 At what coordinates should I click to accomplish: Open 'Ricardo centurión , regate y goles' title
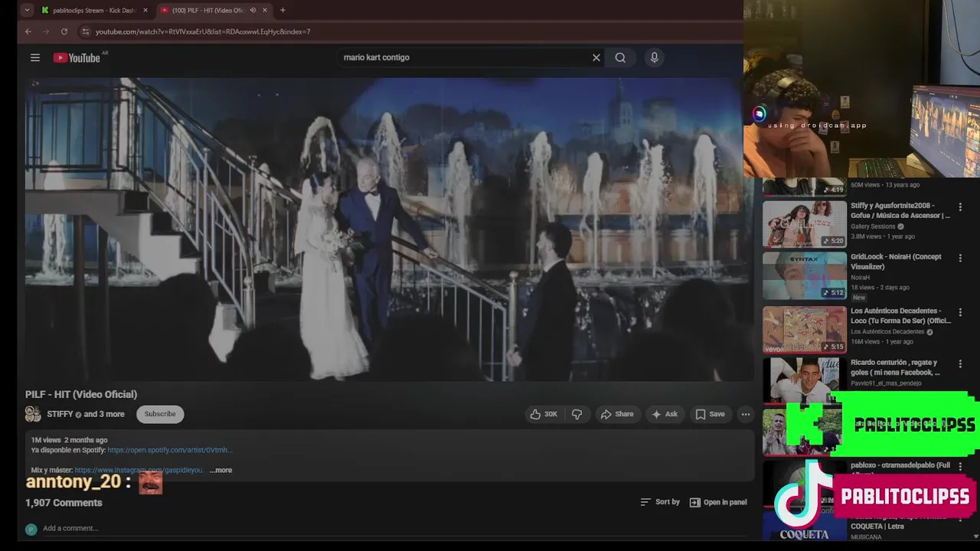895,367
